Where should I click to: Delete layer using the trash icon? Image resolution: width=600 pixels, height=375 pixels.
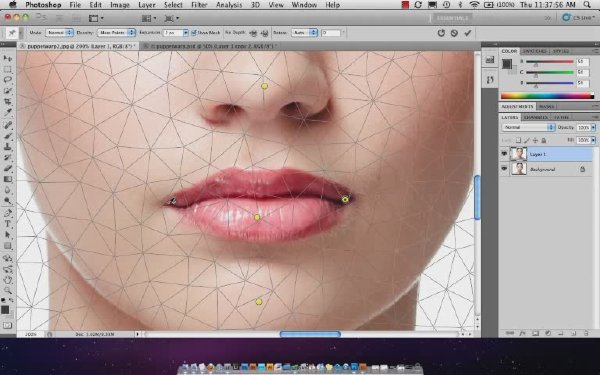586,333
